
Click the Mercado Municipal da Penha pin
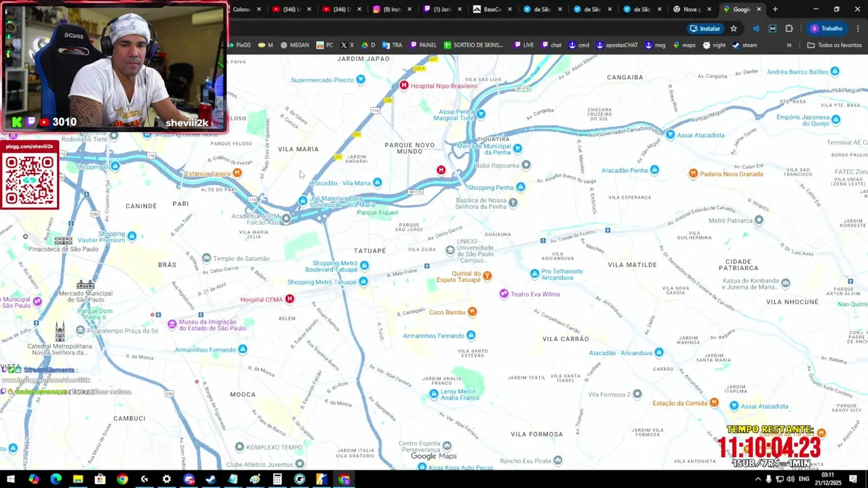(518, 148)
